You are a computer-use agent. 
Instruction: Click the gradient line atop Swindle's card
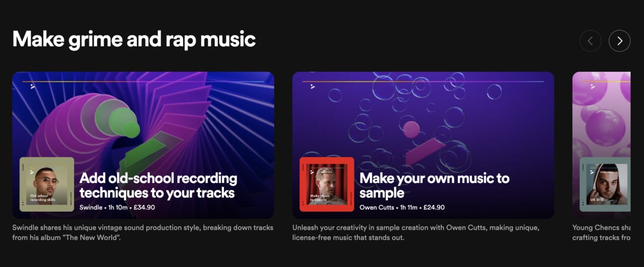pos(143,81)
